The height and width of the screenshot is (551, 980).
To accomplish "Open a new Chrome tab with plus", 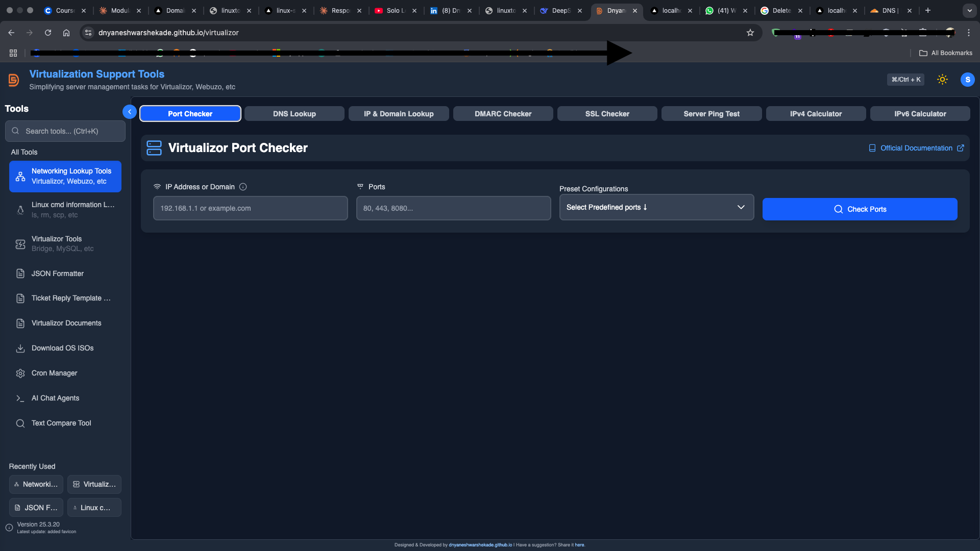I will pyautogui.click(x=928, y=10).
